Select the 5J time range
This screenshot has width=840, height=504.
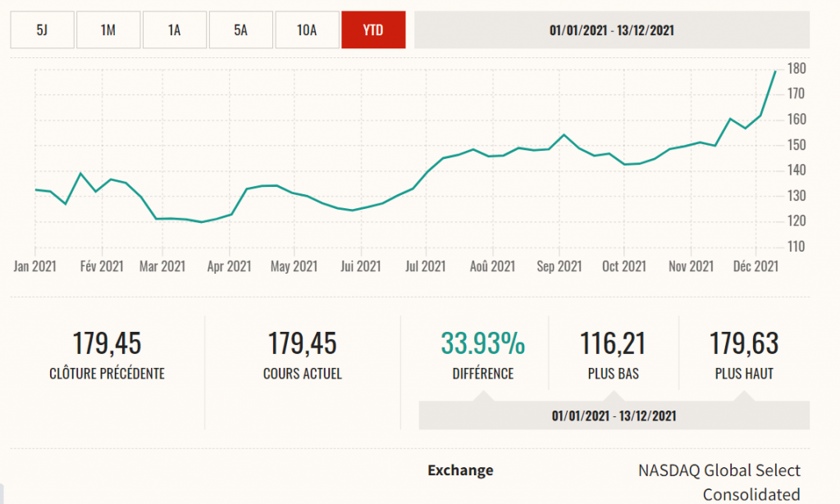coord(42,30)
